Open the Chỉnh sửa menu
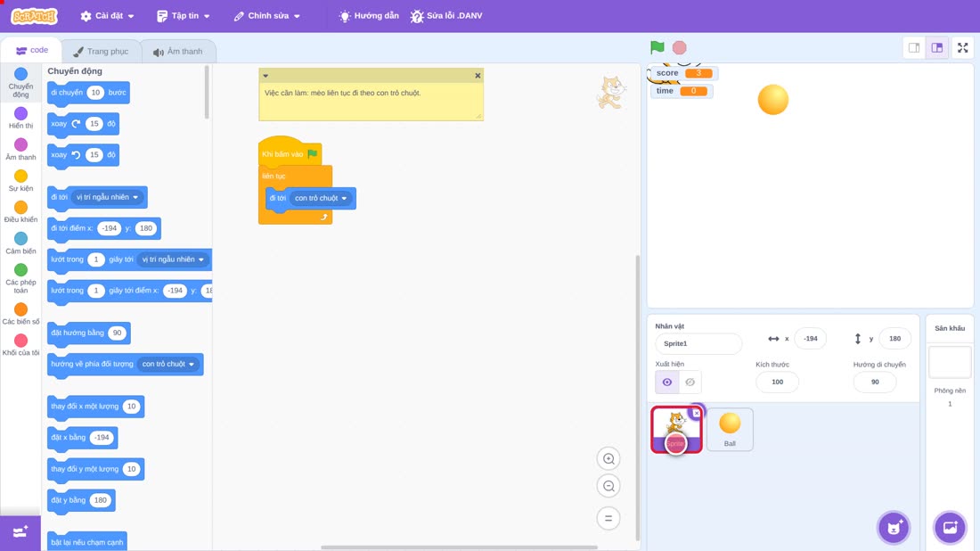The height and width of the screenshot is (551, 980). (267, 16)
